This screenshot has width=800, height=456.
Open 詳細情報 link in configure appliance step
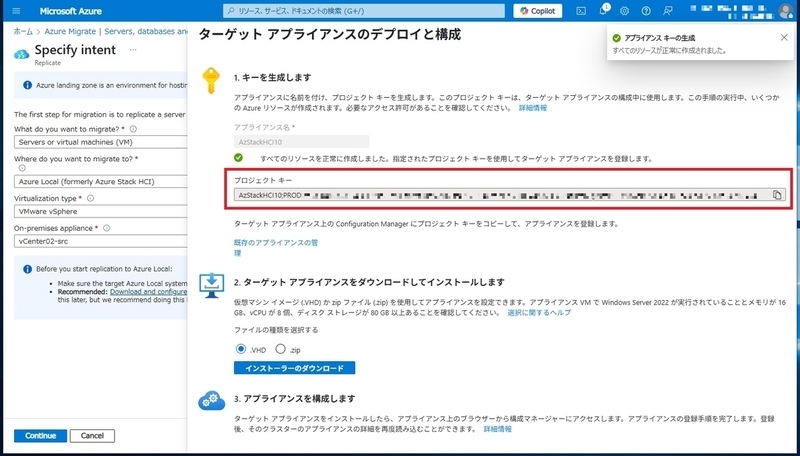pos(497,429)
